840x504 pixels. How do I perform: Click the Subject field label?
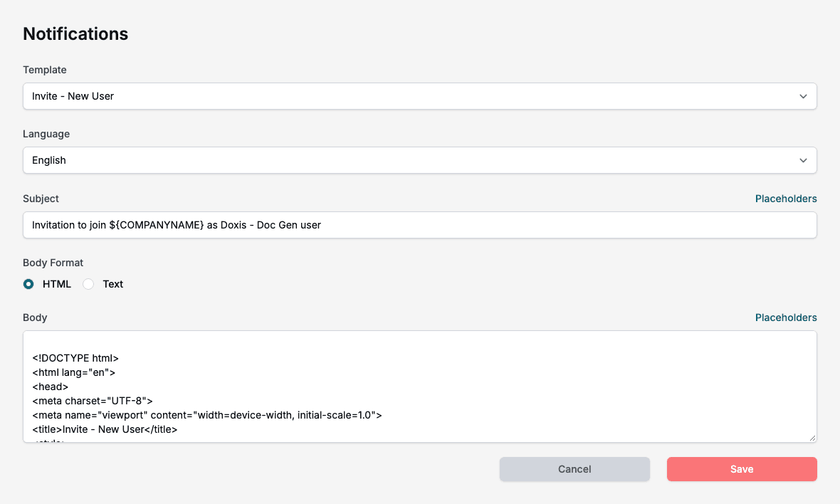(41, 199)
